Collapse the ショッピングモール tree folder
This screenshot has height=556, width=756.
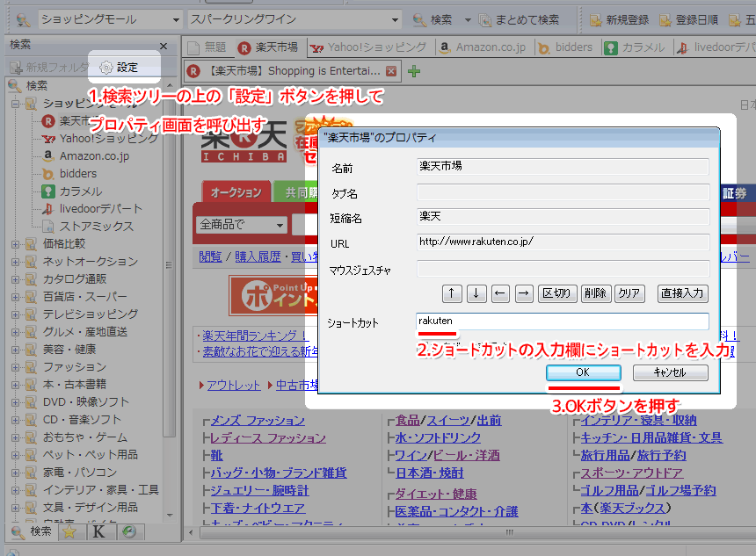coord(16,104)
